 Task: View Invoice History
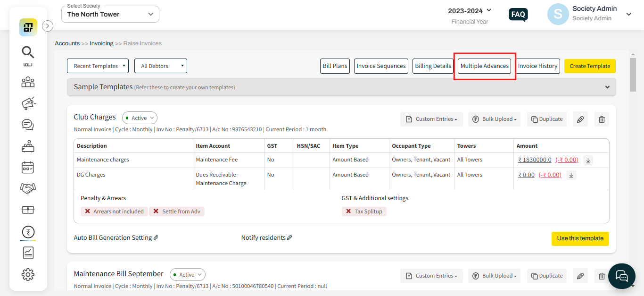tap(537, 66)
